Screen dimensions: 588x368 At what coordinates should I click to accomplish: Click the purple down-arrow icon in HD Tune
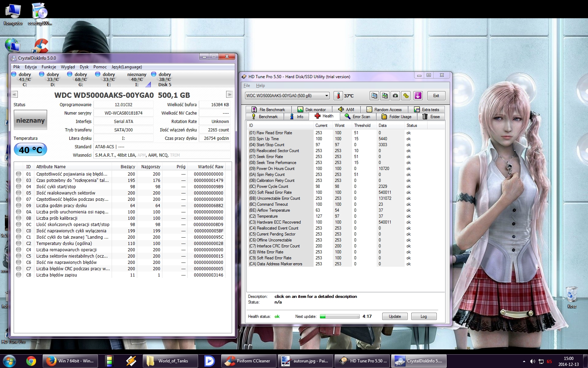pos(418,96)
